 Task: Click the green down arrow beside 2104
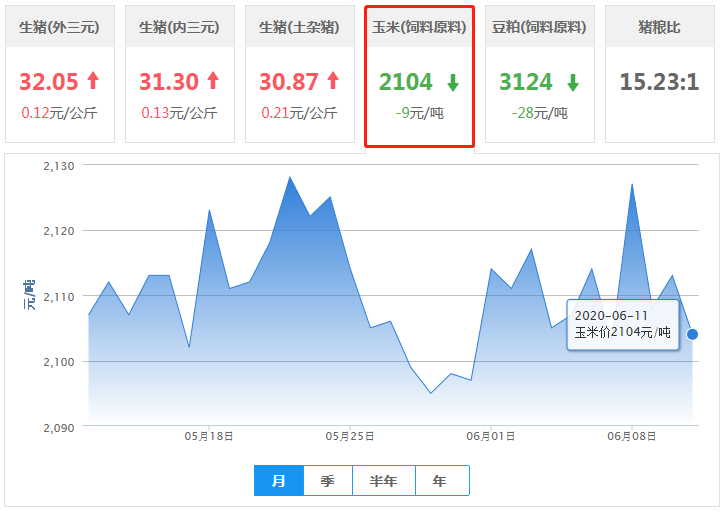point(453,82)
